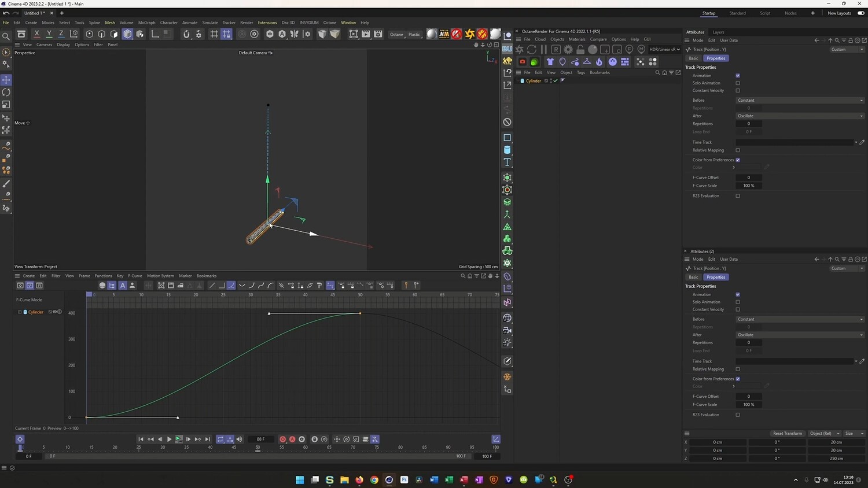
Task: Toggle the X axis lock icon
Action: coord(36,34)
